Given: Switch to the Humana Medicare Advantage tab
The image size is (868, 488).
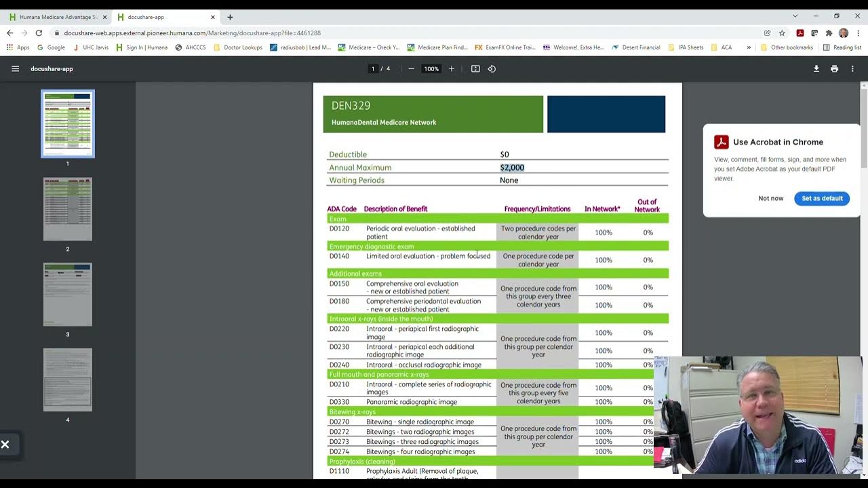Looking at the screenshot, I should click(57, 17).
